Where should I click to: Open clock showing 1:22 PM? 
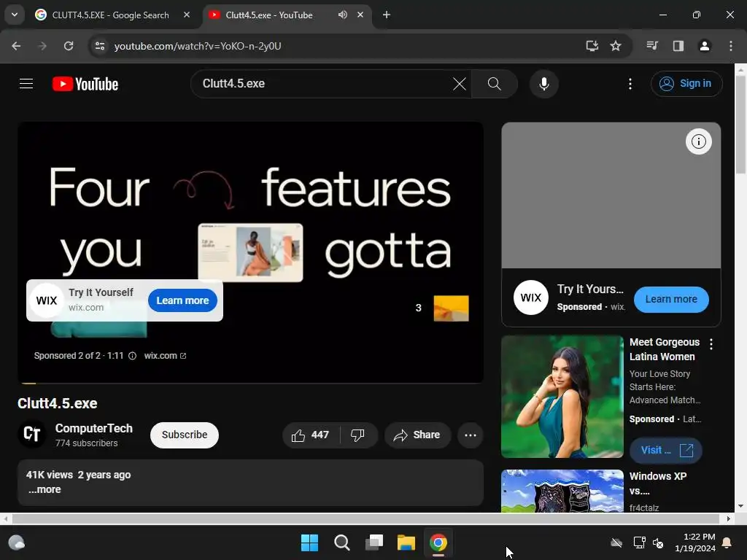pos(695,542)
